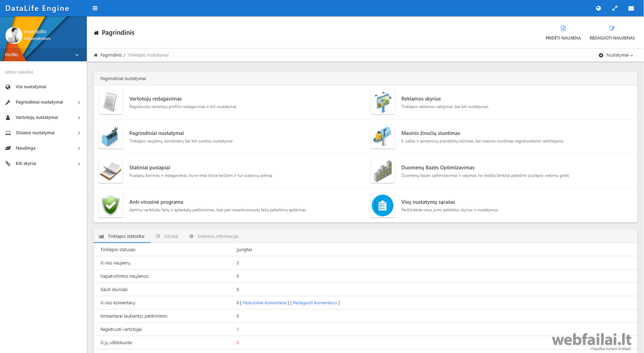Click the Statiniai puslapiai book icon
Screen dimensions: 644x353
110,171
